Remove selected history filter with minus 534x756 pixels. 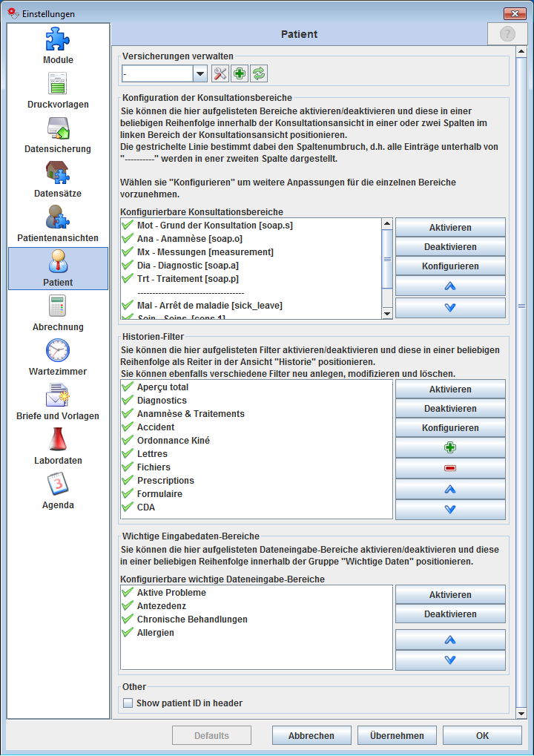[x=449, y=468]
